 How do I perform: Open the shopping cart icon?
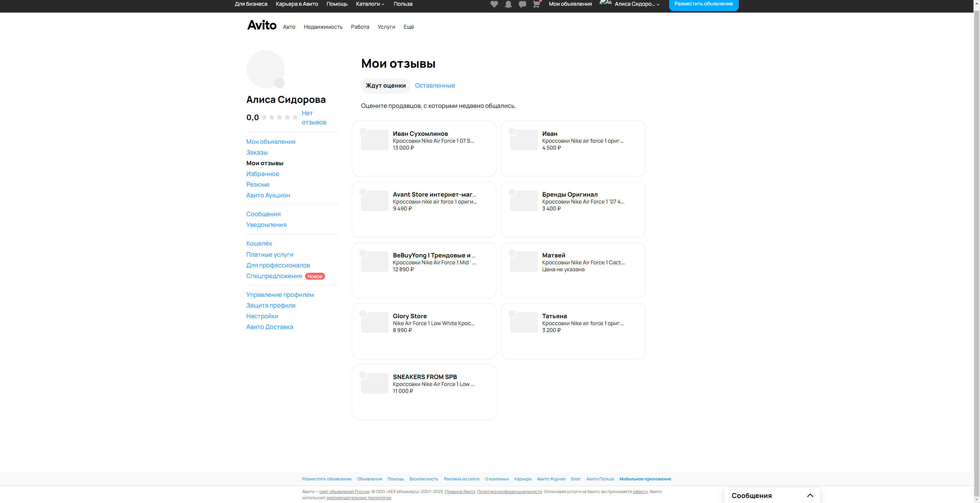pyautogui.click(x=536, y=4)
